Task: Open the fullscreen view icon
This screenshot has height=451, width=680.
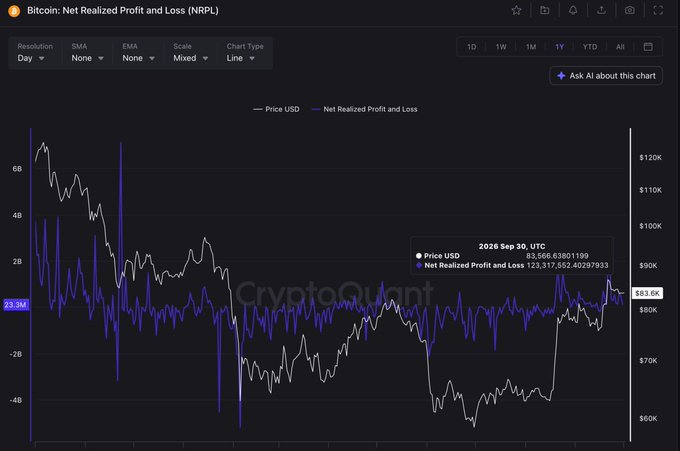Action: [x=658, y=10]
